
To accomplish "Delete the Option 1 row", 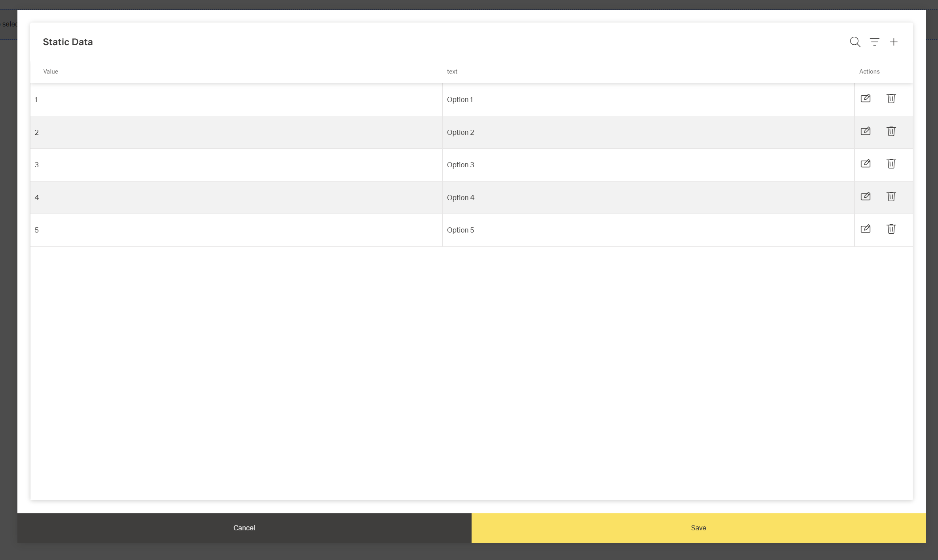I will (x=891, y=98).
